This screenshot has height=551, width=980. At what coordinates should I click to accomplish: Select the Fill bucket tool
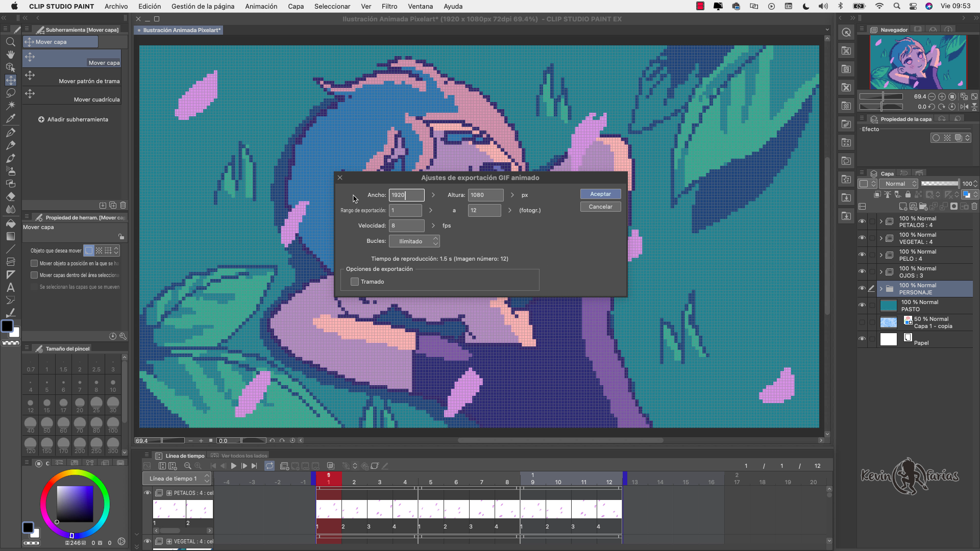pyautogui.click(x=10, y=223)
